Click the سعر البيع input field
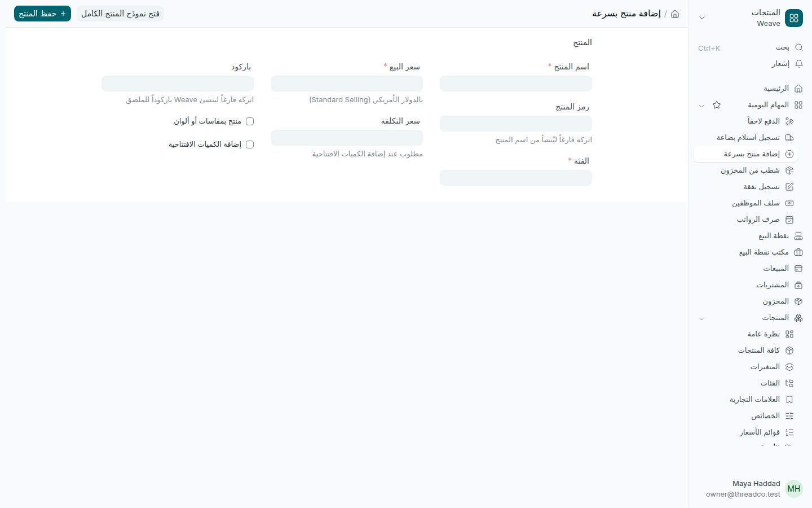812x508 pixels. click(347, 84)
